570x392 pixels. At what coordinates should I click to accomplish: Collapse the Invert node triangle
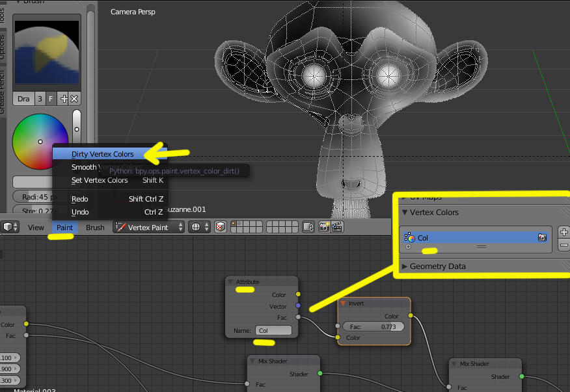coord(343,304)
